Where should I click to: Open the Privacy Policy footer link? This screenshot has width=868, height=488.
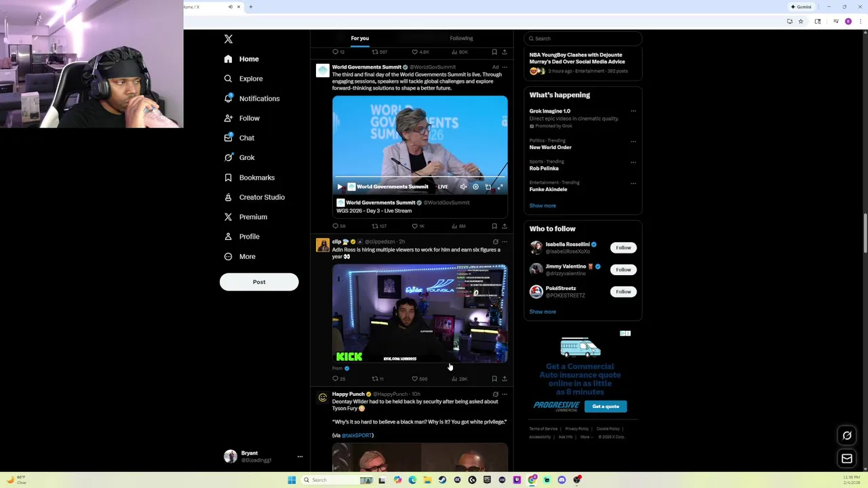[577, 429]
